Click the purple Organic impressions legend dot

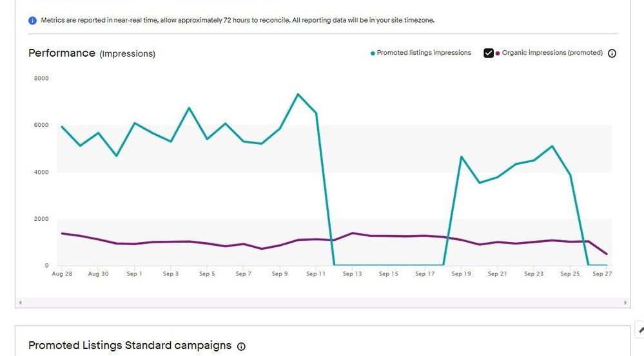[x=498, y=53]
